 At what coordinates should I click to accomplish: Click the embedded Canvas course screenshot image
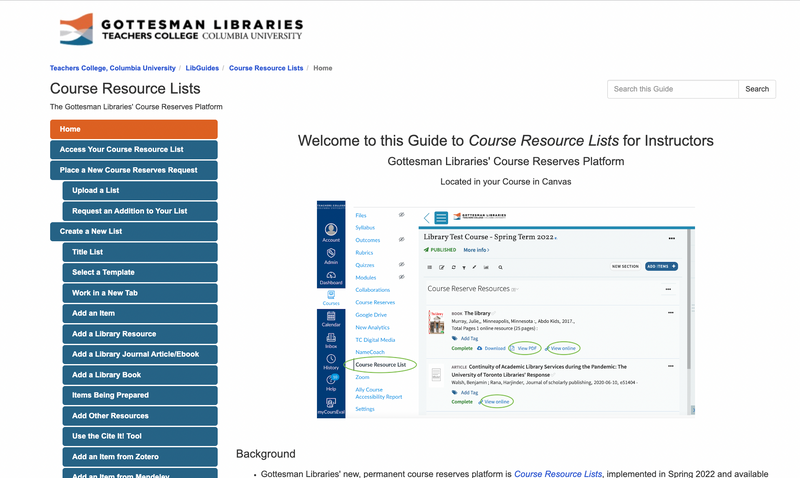click(x=506, y=309)
